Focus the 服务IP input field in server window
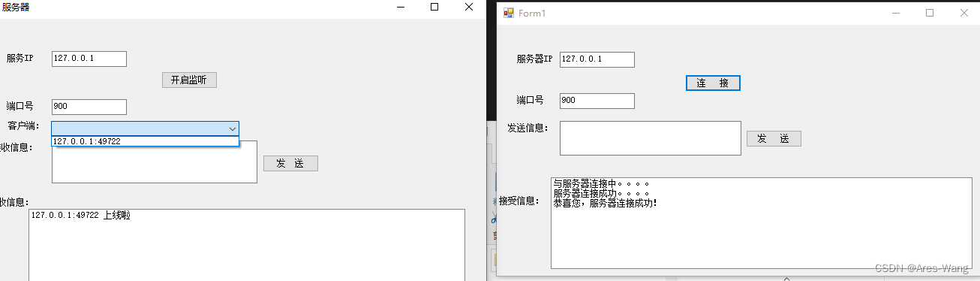 click(89, 59)
